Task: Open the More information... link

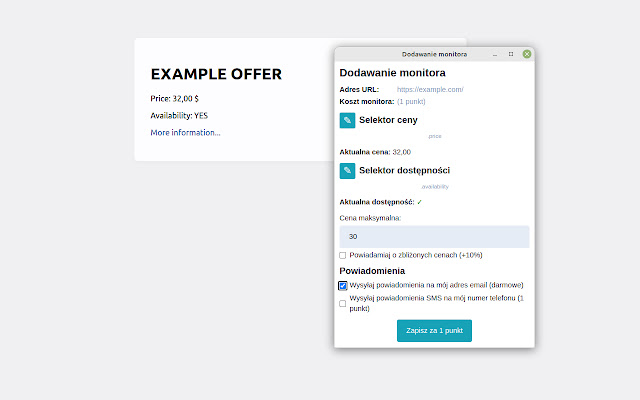Action: click(185, 132)
